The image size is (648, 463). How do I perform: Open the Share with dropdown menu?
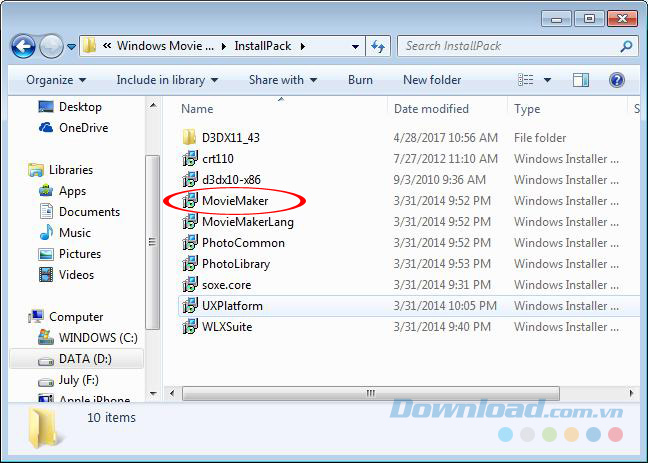tap(282, 80)
